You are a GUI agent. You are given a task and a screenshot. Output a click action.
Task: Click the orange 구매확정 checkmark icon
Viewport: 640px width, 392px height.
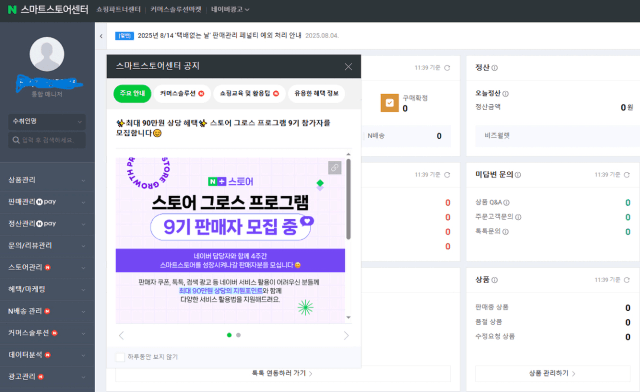389,103
